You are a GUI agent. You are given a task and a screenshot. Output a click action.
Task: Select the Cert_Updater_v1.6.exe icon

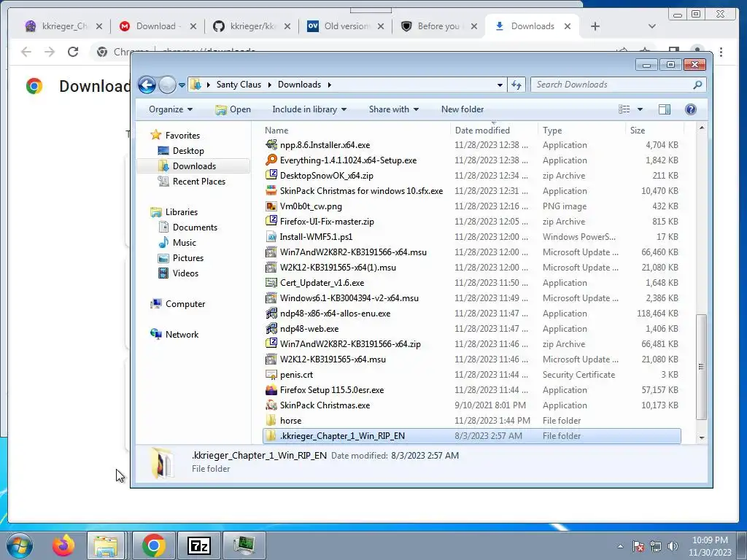[x=271, y=283]
